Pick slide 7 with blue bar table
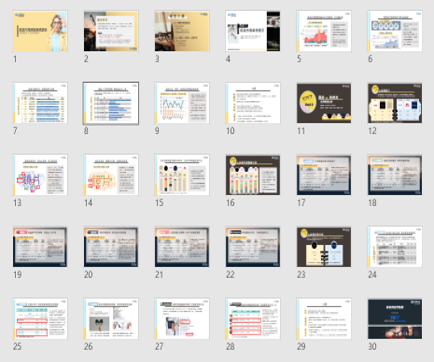434x362 pixels. point(40,103)
